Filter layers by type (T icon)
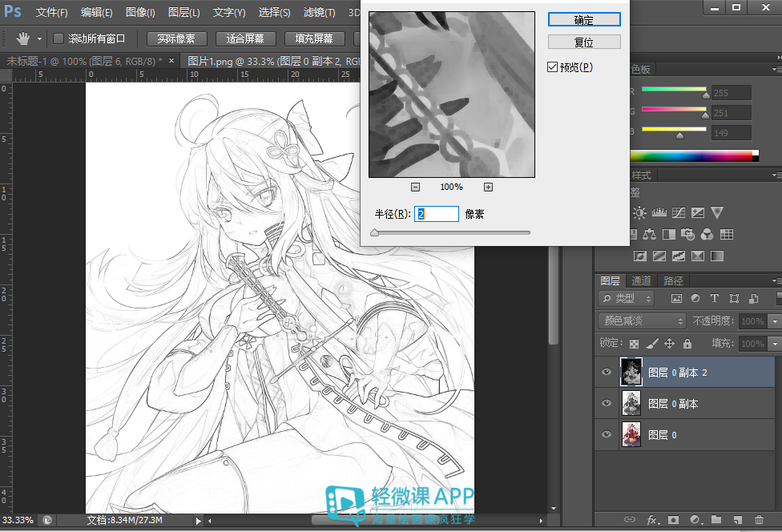782x532 pixels. (715, 298)
